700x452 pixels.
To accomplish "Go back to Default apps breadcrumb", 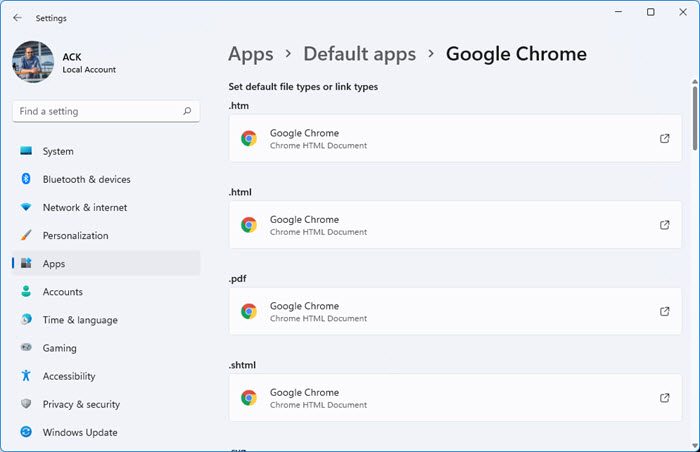I will 360,54.
